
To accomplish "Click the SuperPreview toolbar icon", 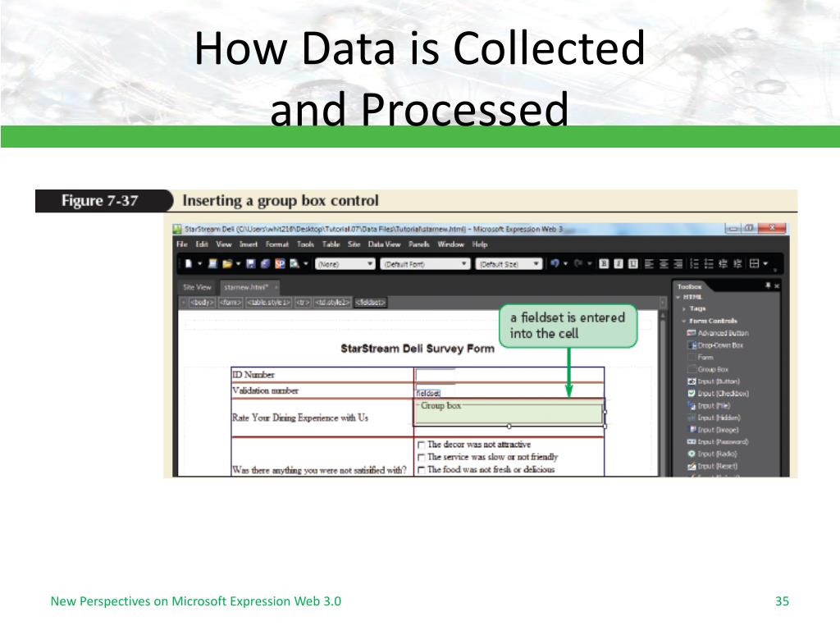I will click(x=280, y=263).
